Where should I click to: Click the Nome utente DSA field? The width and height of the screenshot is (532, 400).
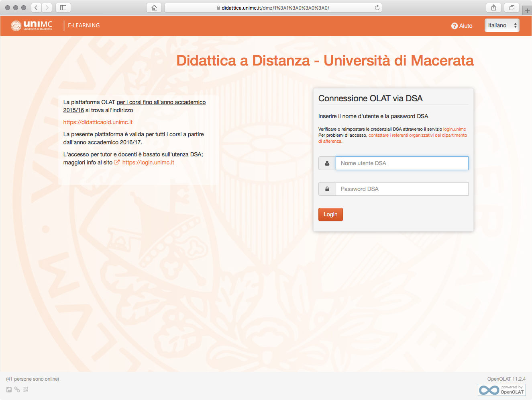point(402,163)
